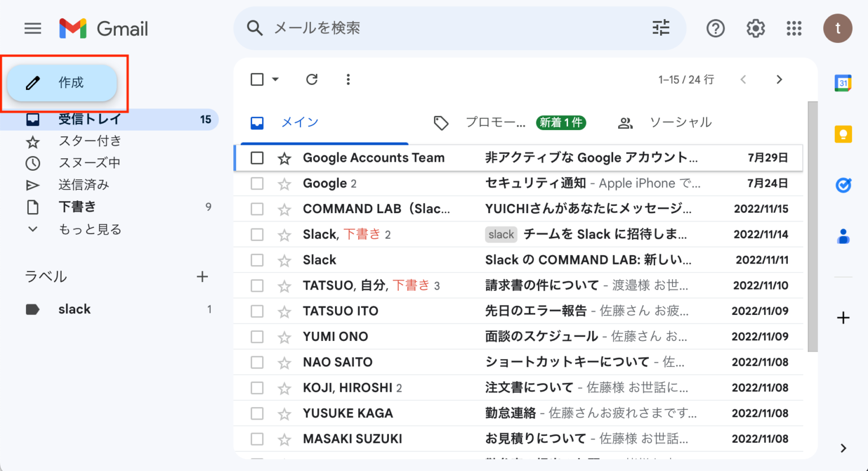This screenshot has width=868, height=471.
Task: Create new label plus icon
Action: 202,276
